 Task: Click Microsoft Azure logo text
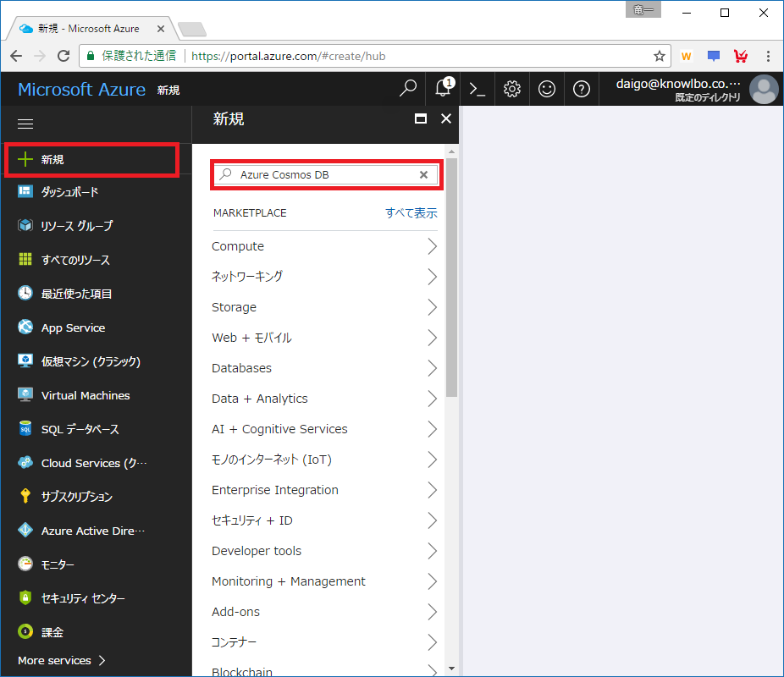81,90
